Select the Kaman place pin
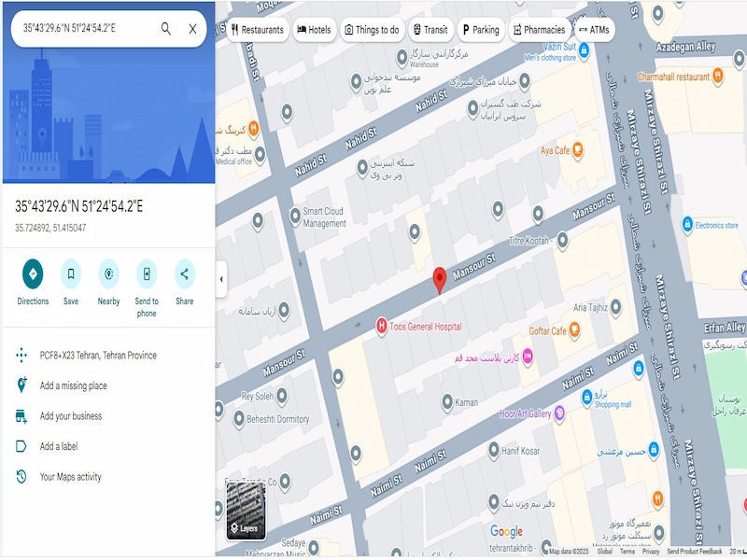 point(447,402)
